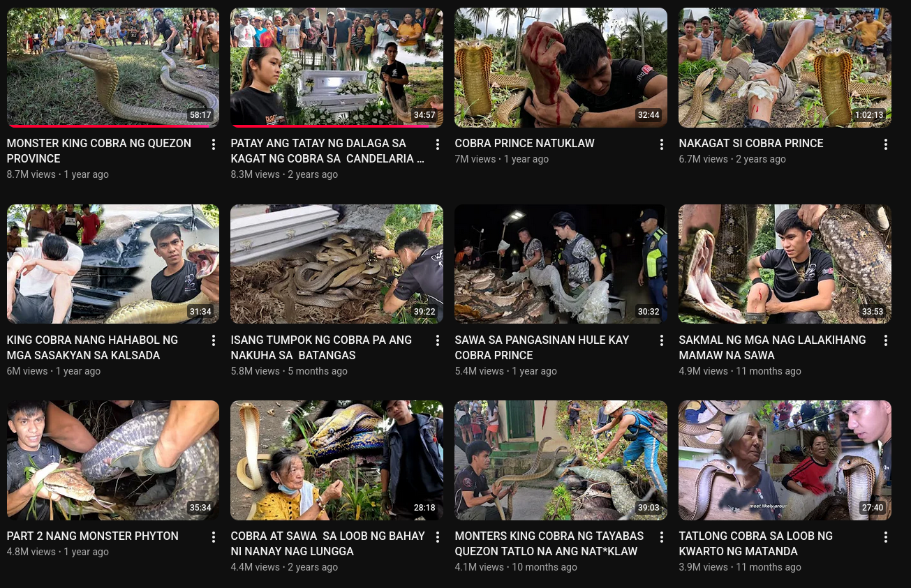Click the '4.8M views · 1 year ago' text
The width and height of the screenshot is (911, 588).
[x=58, y=552]
